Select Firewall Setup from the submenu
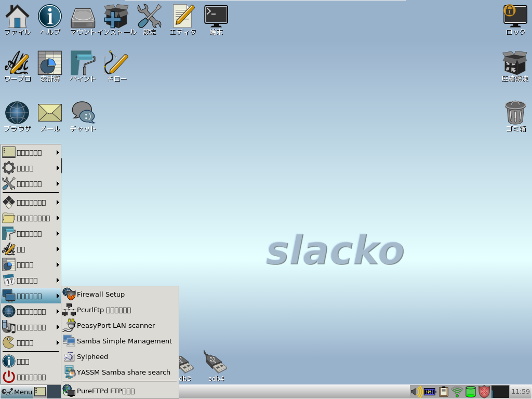This screenshot has width=532, height=399. [x=120, y=295]
